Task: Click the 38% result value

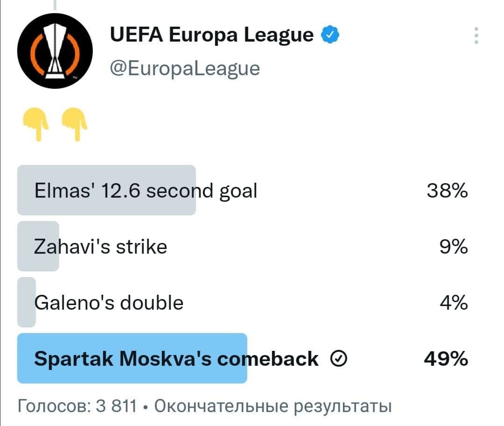Action: point(447,191)
